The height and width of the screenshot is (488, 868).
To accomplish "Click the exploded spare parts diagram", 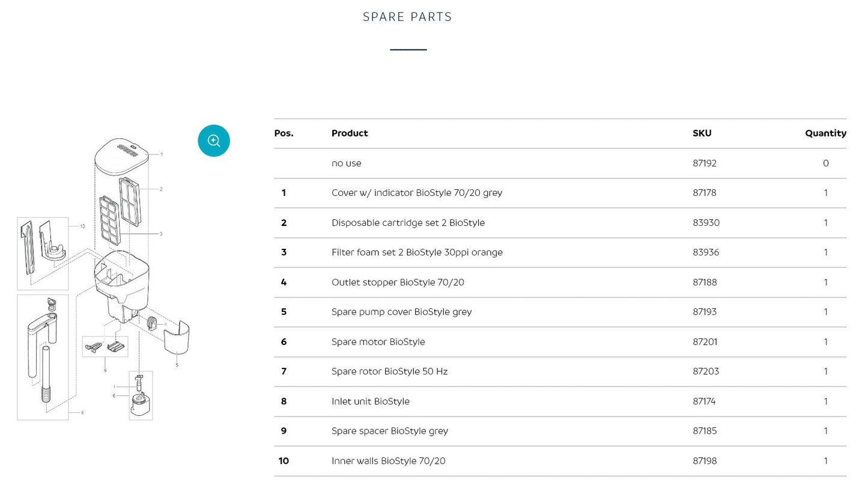I will pyautogui.click(x=103, y=279).
